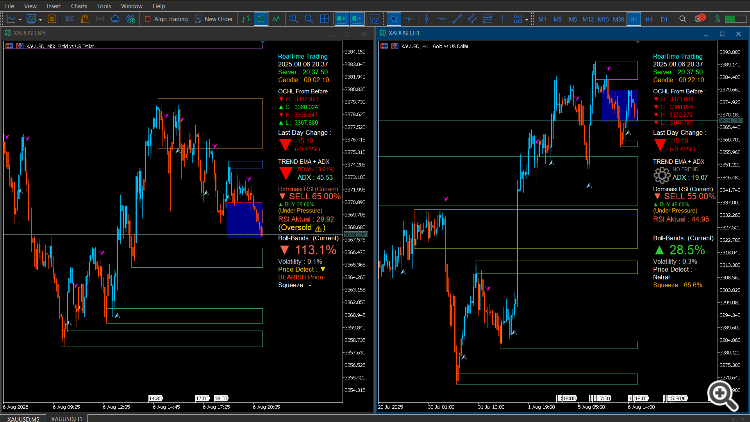
Task: Switch timeframe to H4
Action: point(649,19)
